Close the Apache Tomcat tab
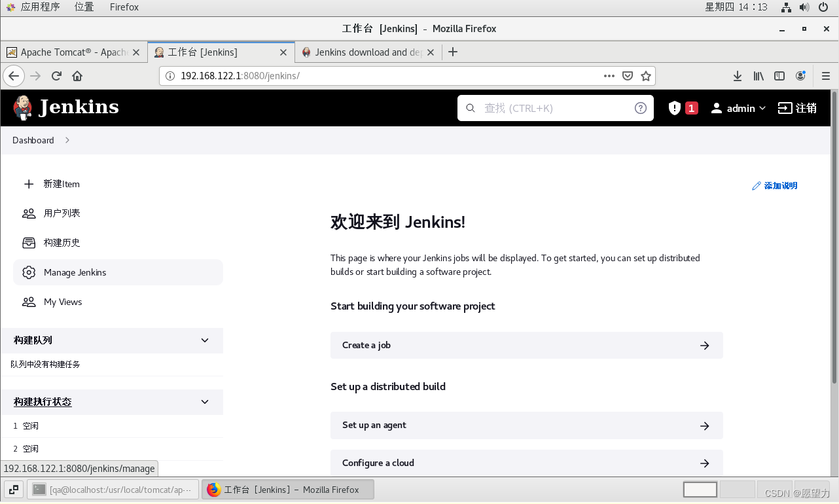 (x=136, y=52)
